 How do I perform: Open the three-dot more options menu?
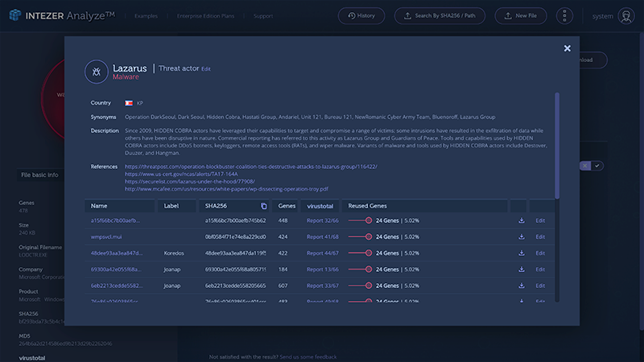point(564,16)
